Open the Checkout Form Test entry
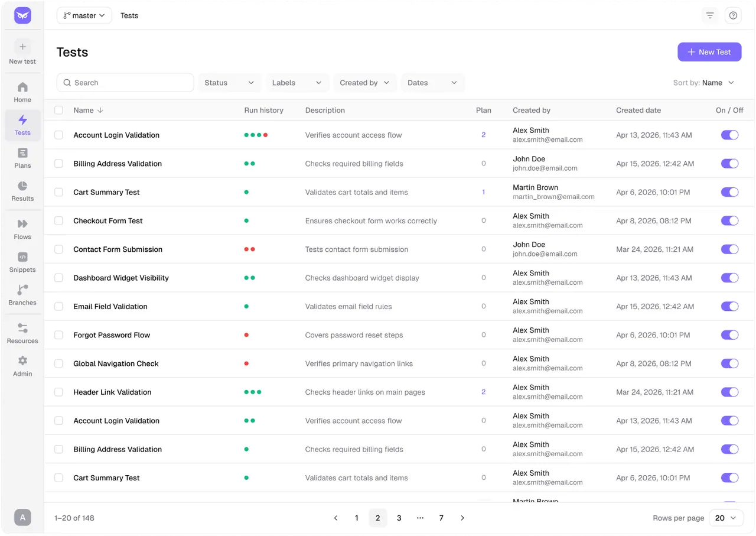Image resolution: width=756 pixels, height=536 pixels. [108, 221]
